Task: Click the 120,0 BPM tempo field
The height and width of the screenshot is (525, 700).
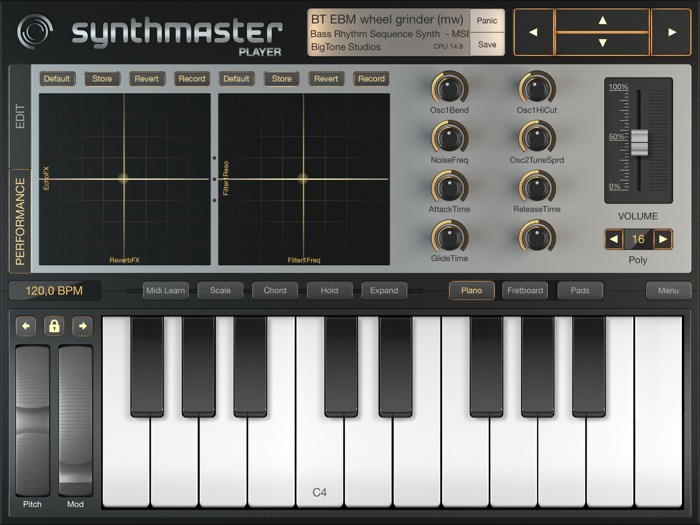Action: pos(54,291)
